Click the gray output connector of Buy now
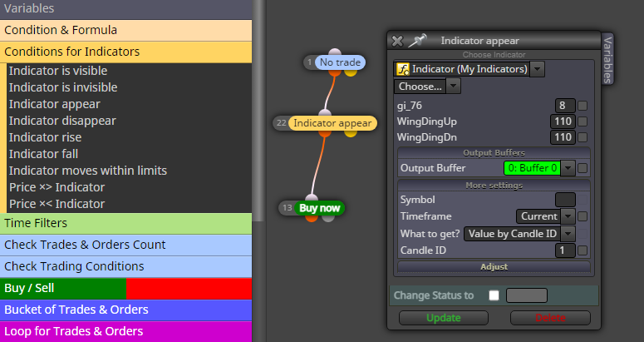This screenshot has width=644, height=342. point(327,217)
